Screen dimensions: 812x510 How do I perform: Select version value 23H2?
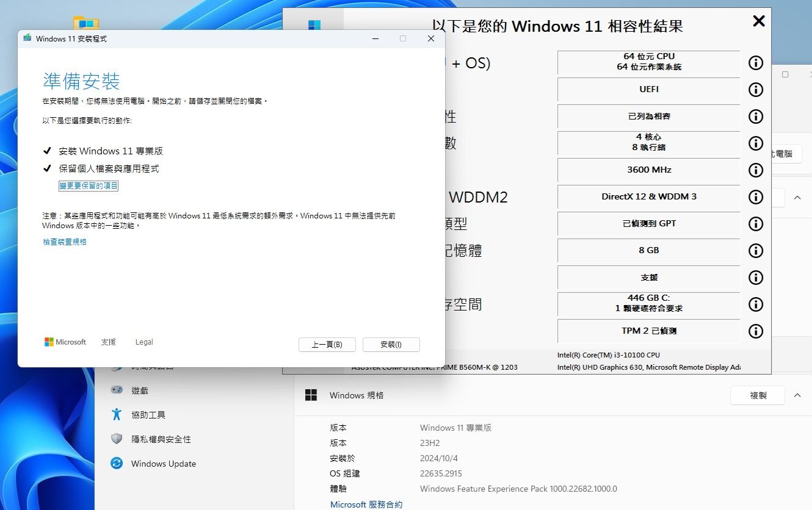(430, 443)
